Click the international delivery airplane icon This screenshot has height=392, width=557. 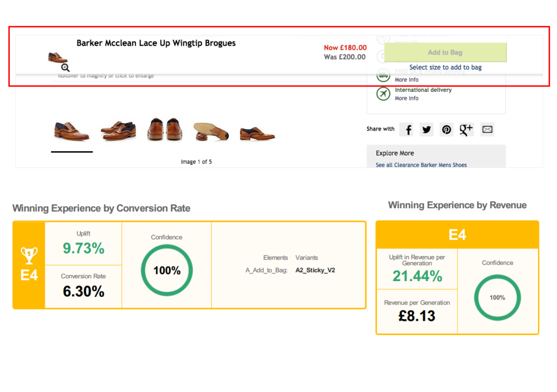[383, 94]
